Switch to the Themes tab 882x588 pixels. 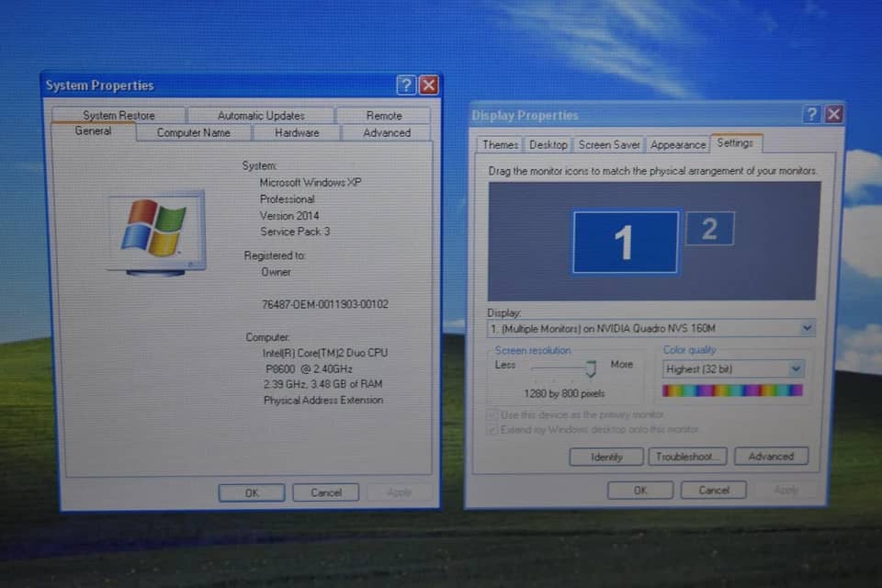click(x=500, y=144)
